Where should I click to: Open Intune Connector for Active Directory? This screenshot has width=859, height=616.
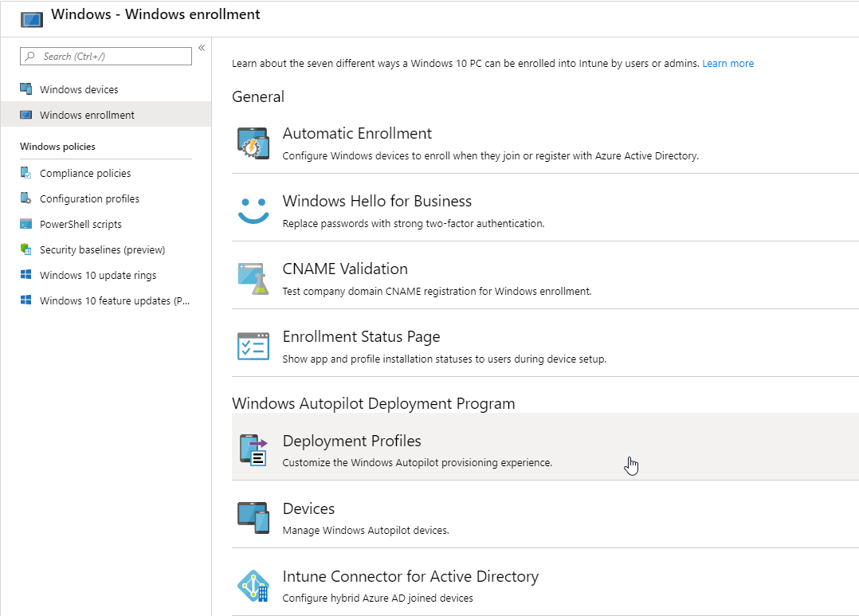click(x=410, y=576)
